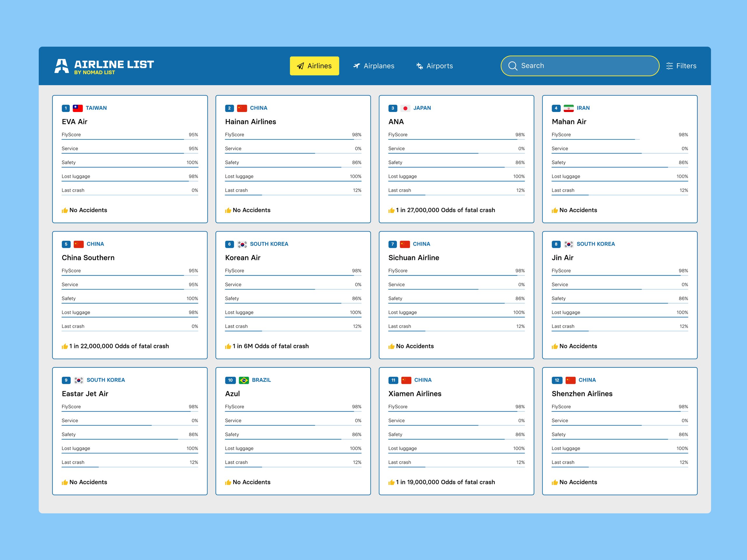Image resolution: width=747 pixels, height=560 pixels.
Task: Click the 'BY NOMAD LIST' logo text
Action: [95, 72]
